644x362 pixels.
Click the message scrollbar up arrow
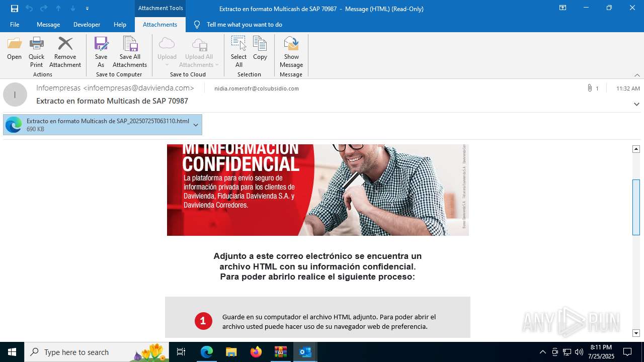point(636,149)
